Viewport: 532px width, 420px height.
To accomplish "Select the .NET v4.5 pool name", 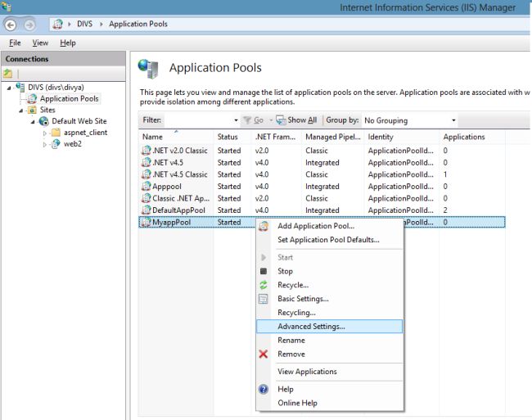I will (x=168, y=162).
